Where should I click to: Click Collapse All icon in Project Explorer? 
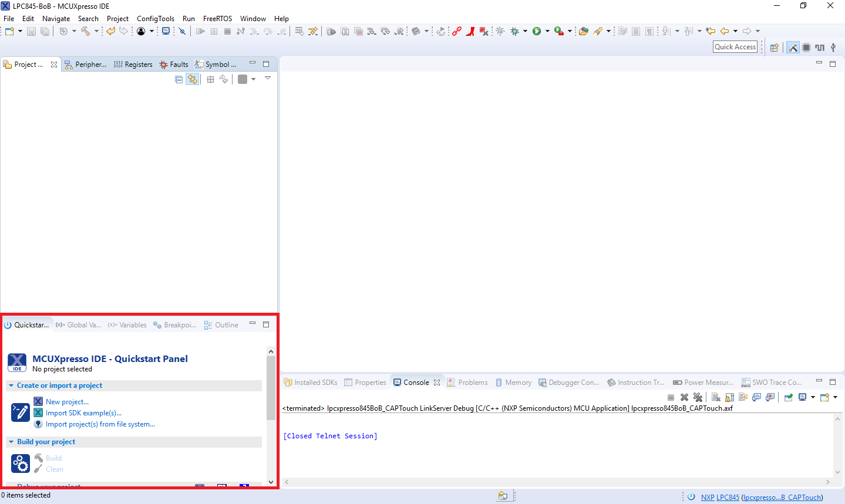pos(179,79)
